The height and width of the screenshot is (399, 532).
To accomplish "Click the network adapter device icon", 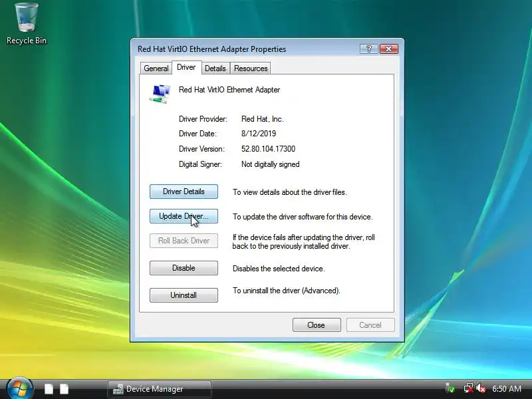I will [x=160, y=94].
